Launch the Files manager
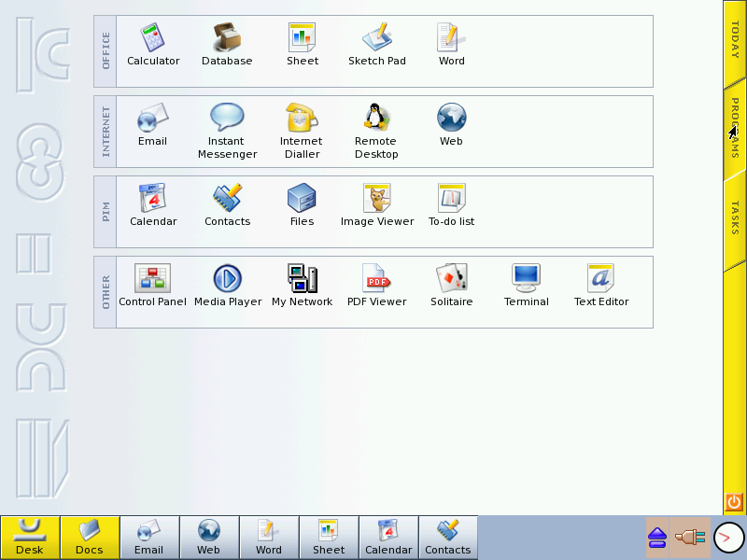747x560 pixels. coord(302,204)
